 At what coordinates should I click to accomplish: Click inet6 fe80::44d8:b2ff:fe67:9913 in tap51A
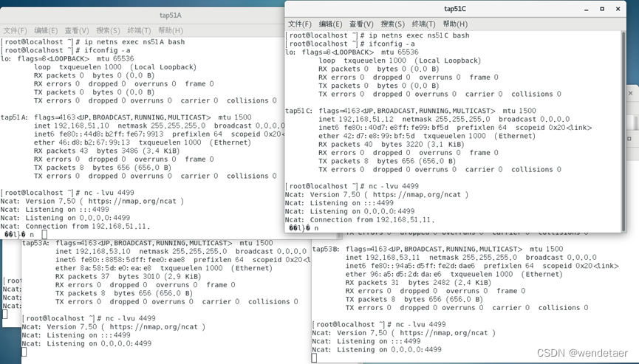[99, 134]
